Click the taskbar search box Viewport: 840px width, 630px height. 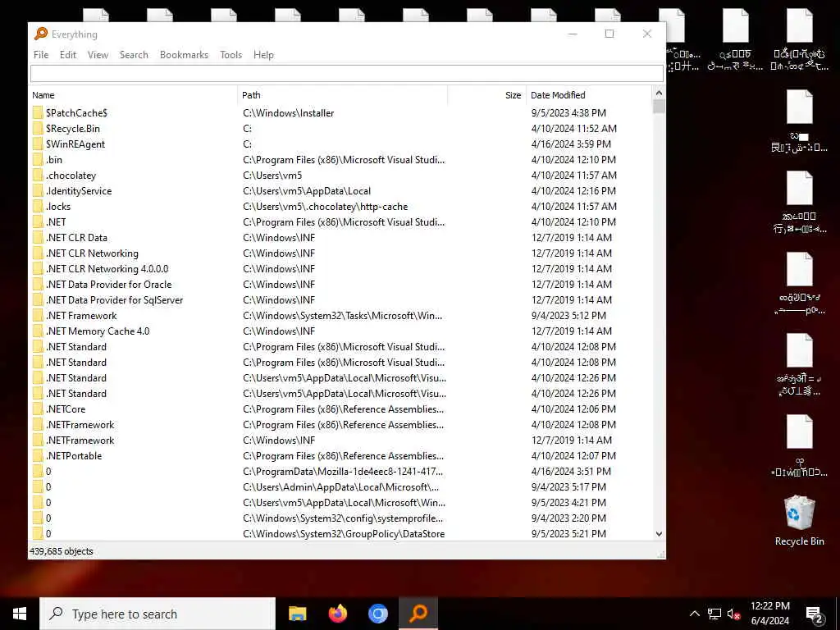coord(157,614)
